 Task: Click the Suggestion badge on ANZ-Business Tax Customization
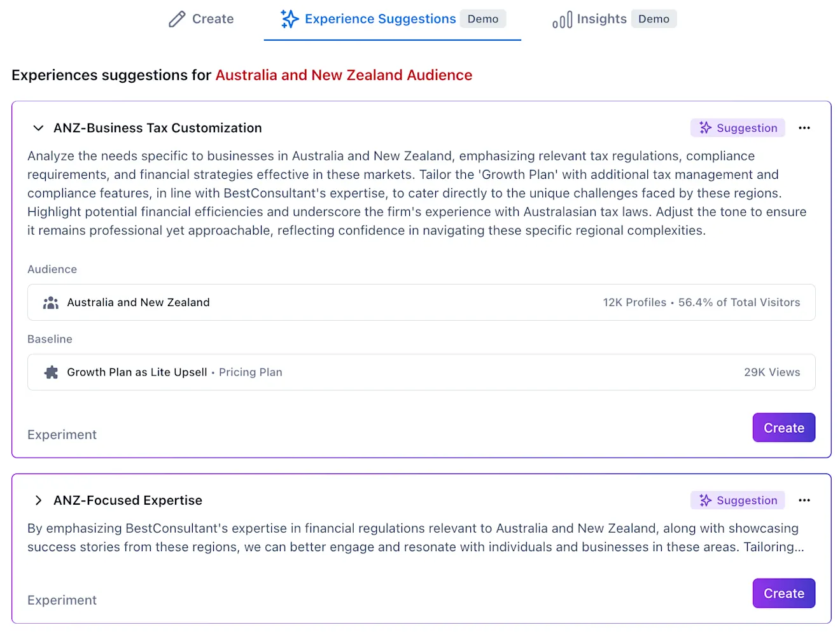[738, 128]
